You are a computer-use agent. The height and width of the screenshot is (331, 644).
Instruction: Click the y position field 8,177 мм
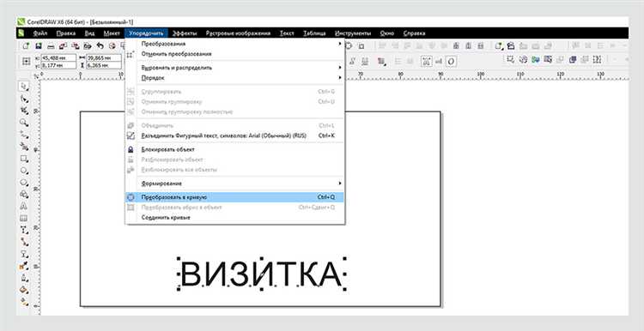pyautogui.click(x=58, y=65)
